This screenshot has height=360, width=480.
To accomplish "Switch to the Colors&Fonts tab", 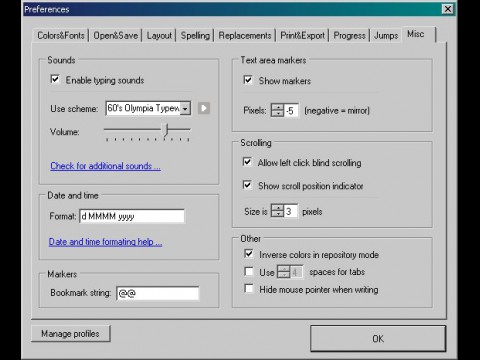I will [61, 35].
